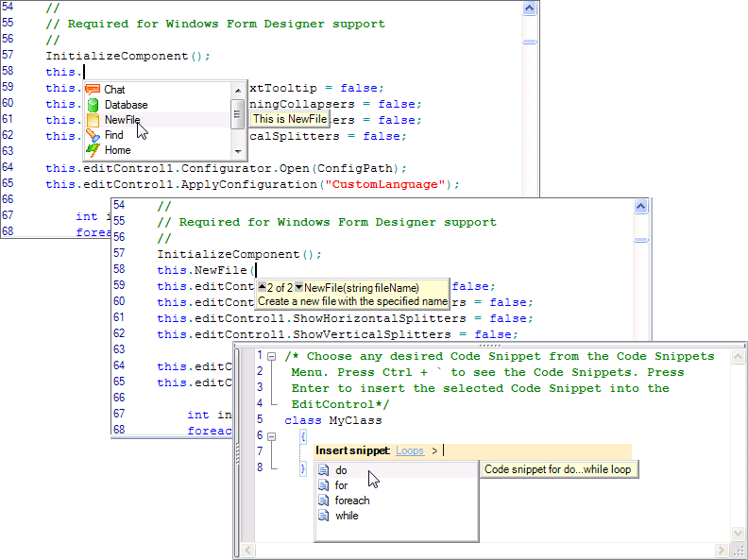Click horizontal scroll left arrow in snippet editor

(248, 551)
